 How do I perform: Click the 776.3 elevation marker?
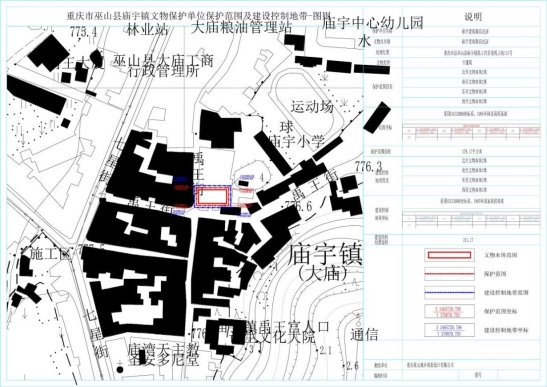(x=368, y=166)
